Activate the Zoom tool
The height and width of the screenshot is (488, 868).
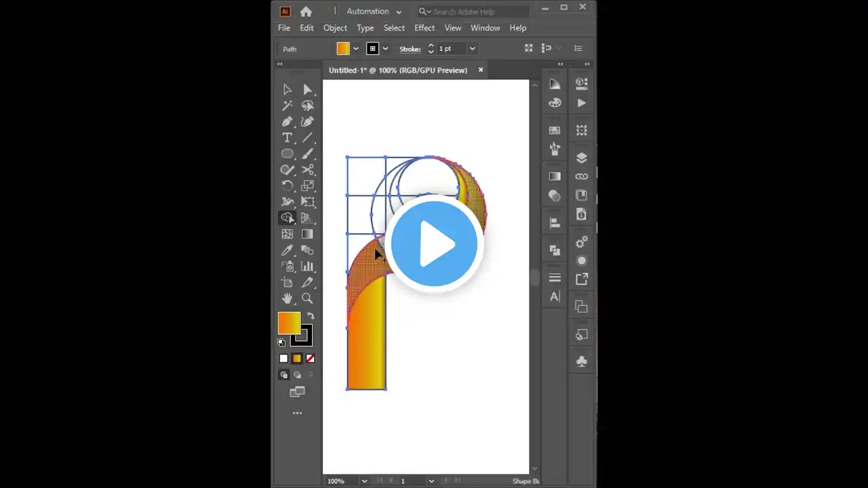pyautogui.click(x=307, y=298)
